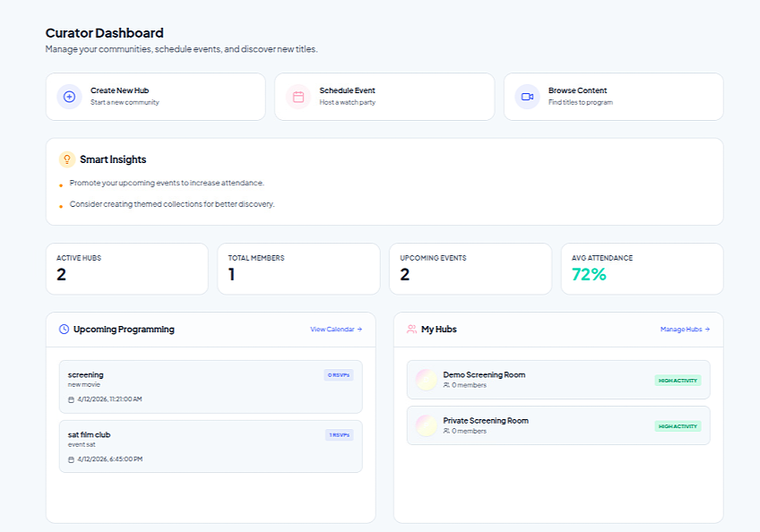
Task: Click the 1 RSVPs badge on sat film club
Action: coord(339,435)
